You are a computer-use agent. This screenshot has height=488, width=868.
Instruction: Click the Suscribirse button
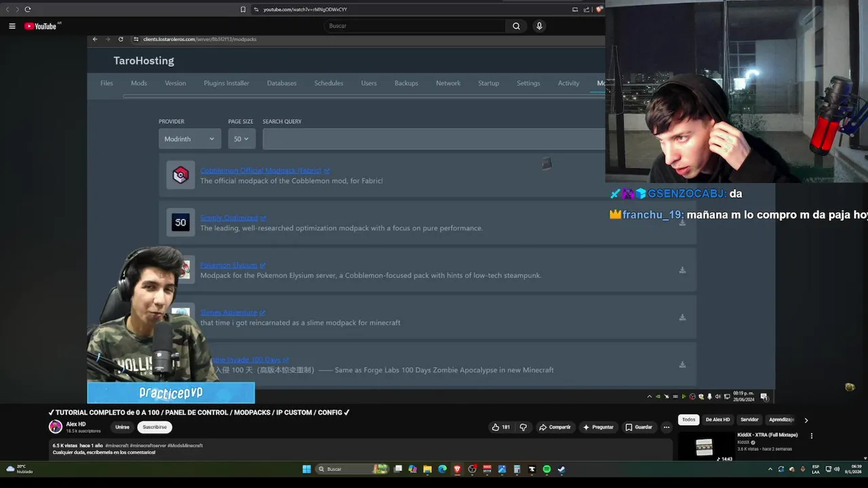pyautogui.click(x=155, y=427)
